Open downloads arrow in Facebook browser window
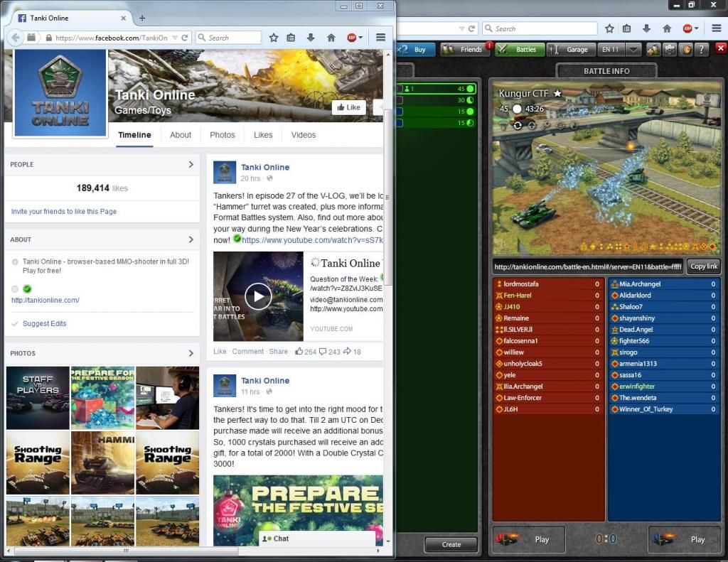Screen dimensions: 728x562 pos(311,38)
